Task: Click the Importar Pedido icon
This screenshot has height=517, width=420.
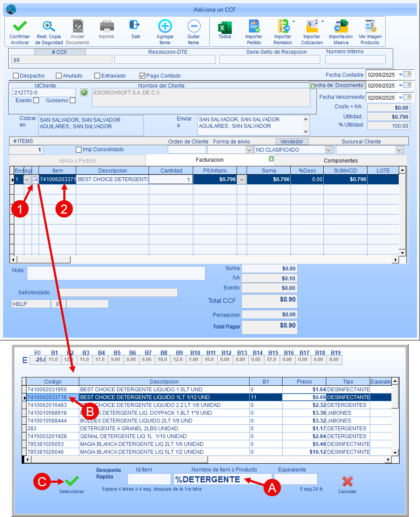Action: click(x=254, y=26)
